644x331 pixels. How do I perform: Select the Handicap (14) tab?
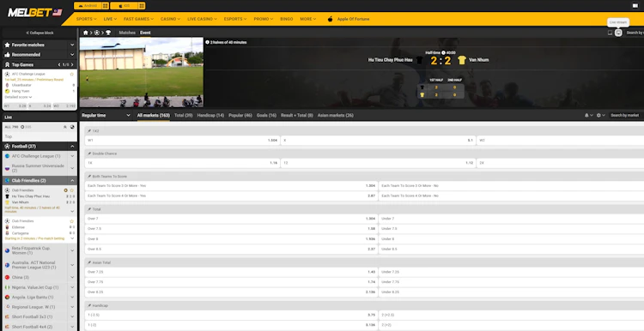(210, 115)
